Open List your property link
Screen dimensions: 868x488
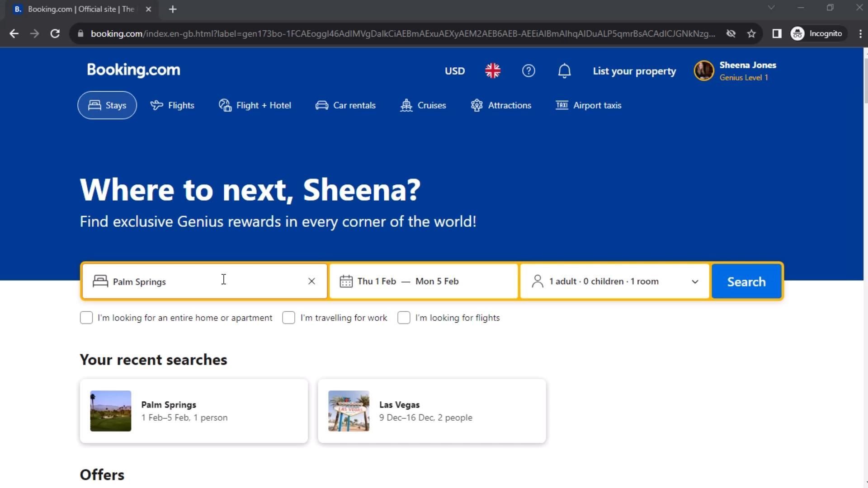tap(634, 71)
